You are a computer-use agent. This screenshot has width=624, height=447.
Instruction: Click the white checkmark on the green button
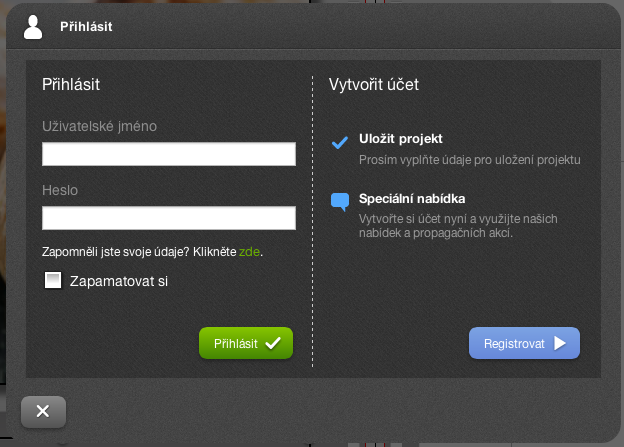[273, 343]
